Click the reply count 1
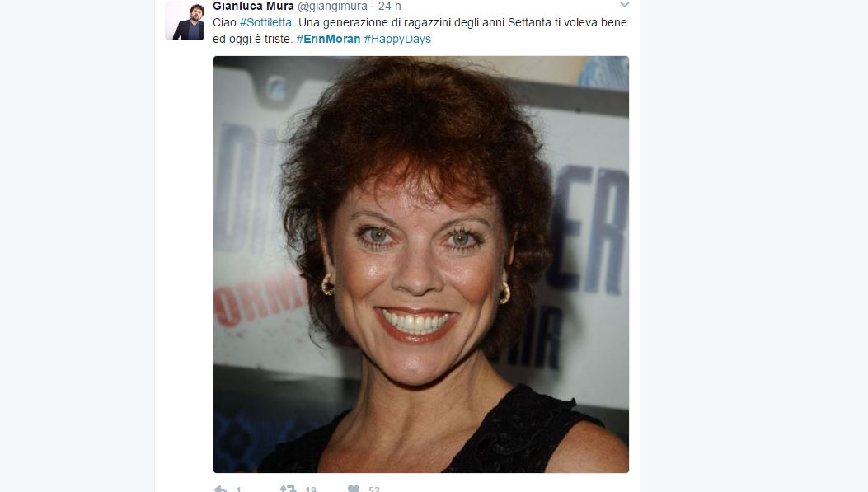This screenshot has width=868, height=492. click(x=238, y=490)
